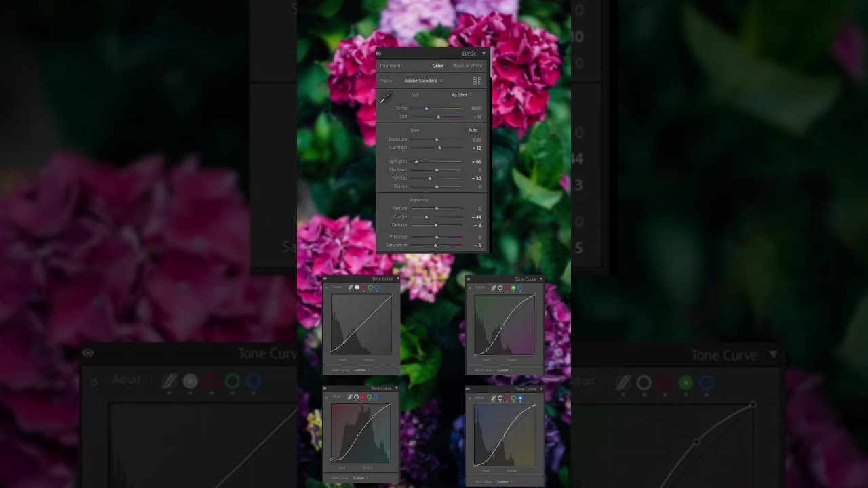Toggle eye icon on the green-channel Tone Curve panel

[468, 279]
